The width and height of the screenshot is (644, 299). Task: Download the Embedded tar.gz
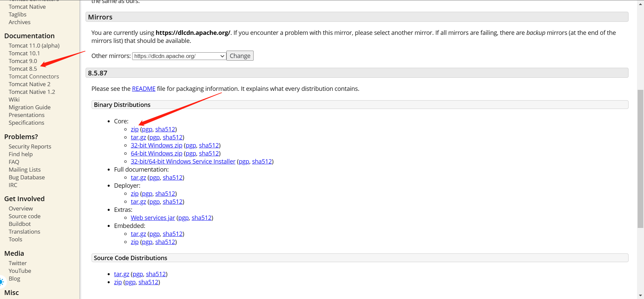pos(138,234)
